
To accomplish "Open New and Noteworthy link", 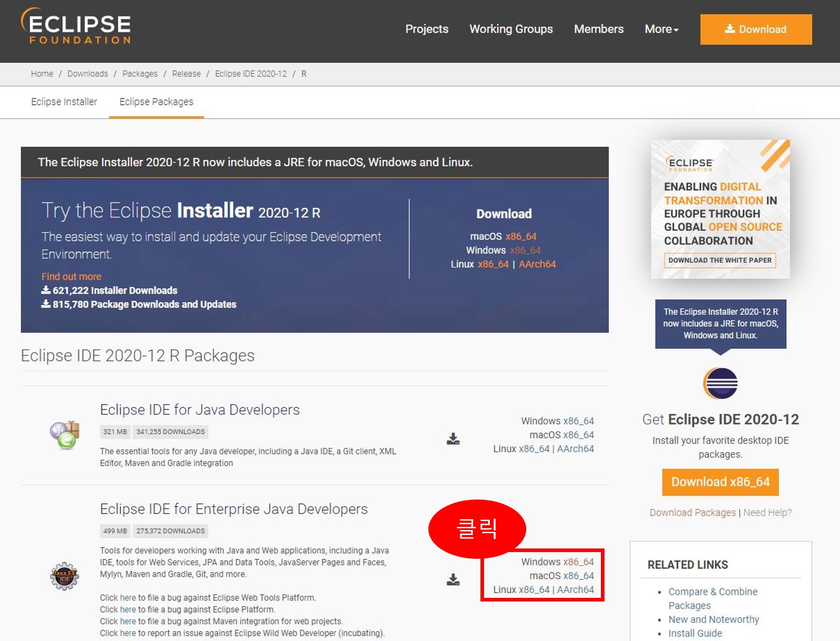I will tap(713, 619).
